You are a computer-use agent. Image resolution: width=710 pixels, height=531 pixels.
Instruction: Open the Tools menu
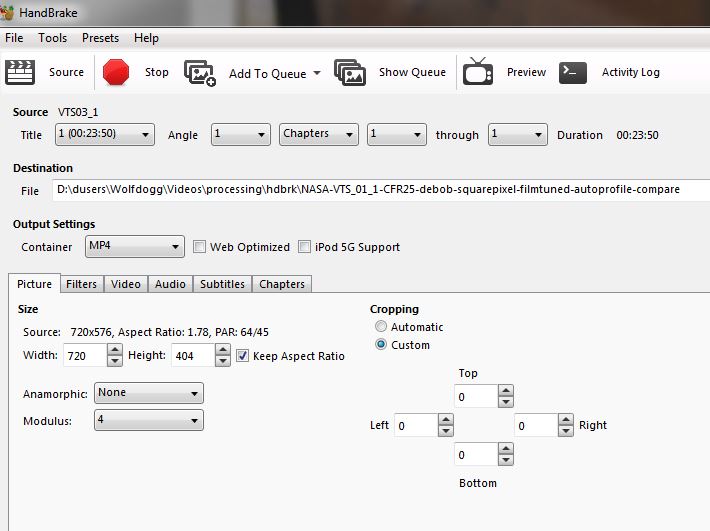[x=53, y=38]
